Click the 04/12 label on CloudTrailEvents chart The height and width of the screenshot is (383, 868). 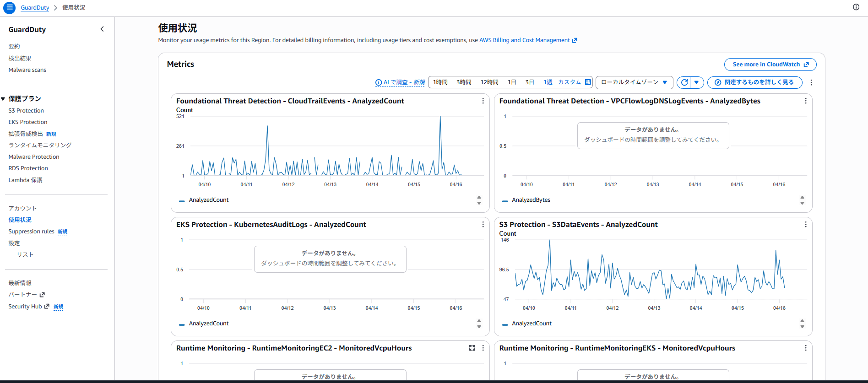(x=288, y=184)
